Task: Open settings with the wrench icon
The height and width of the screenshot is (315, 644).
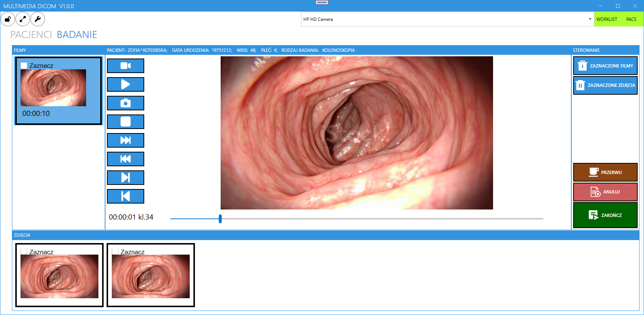Action: 38,19
